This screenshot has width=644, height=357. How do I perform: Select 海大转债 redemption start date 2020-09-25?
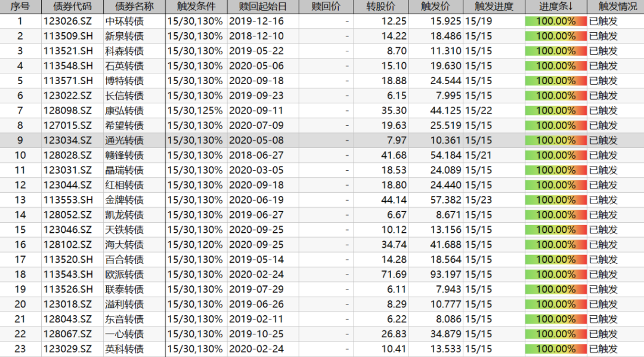point(256,245)
